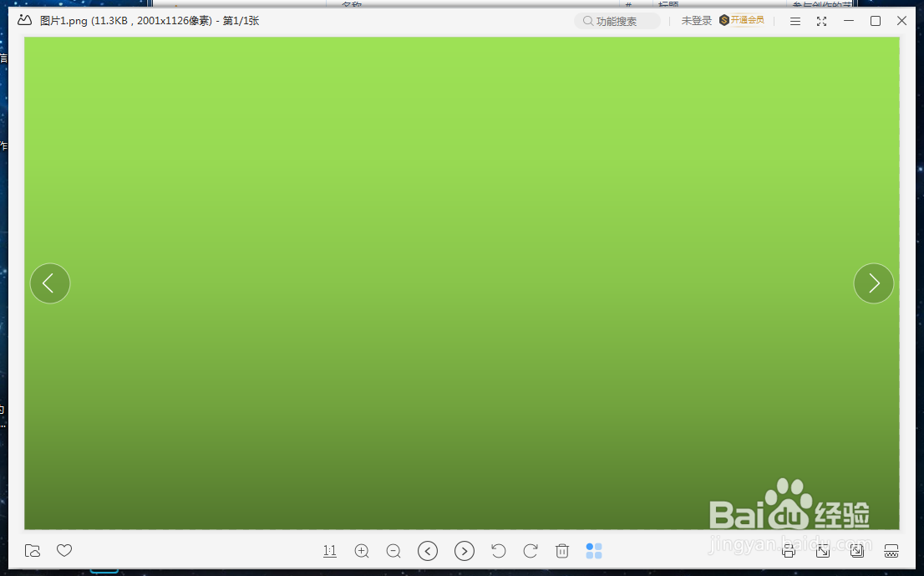Screen dimensions: 924x576
Task: Go to previous picture in the bottom toolbar
Action: (428, 551)
